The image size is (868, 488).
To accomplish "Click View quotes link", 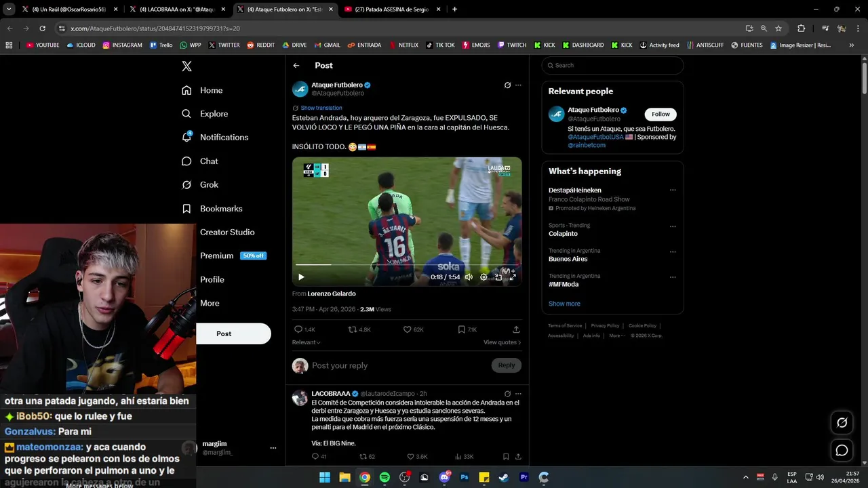I will pos(502,342).
